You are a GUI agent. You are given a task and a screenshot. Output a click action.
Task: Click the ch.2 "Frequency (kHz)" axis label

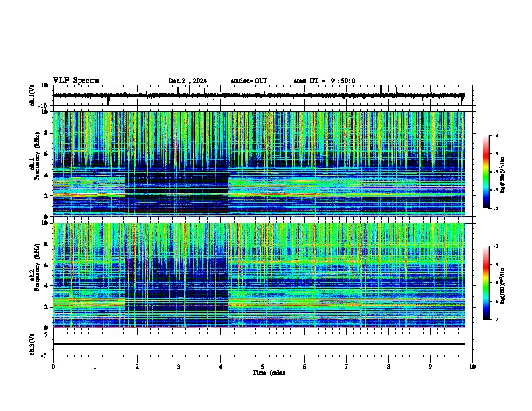click(x=37, y=267)
